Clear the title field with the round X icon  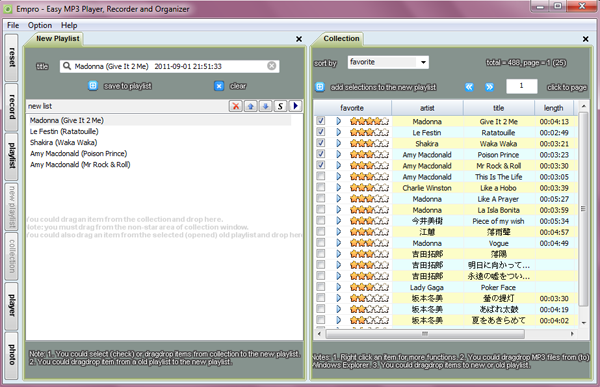point(271,66)
